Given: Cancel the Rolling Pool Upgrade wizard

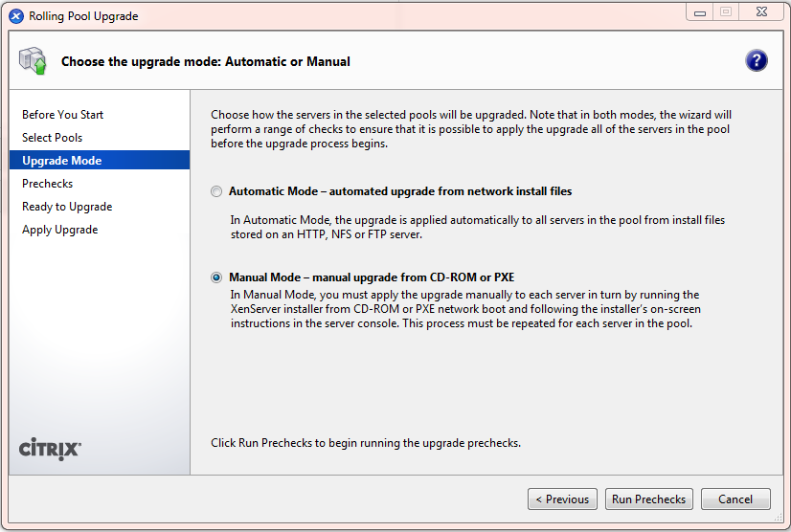Looking at the screenshot, I should 735,499.
